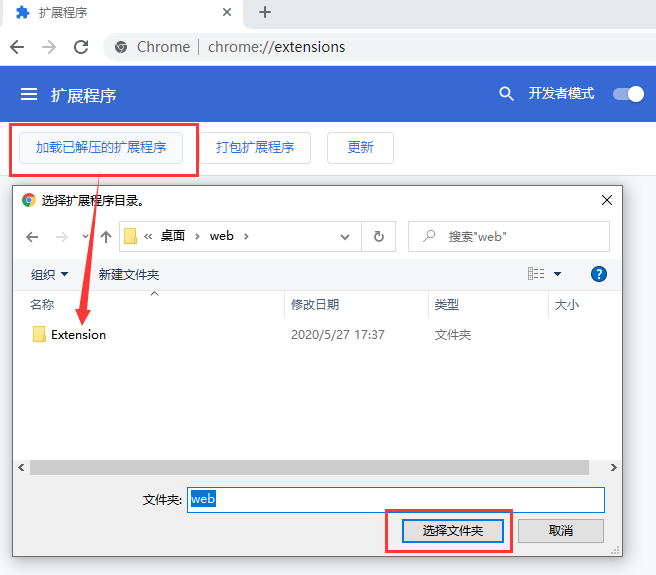Click the browser forward arrow
Screen dimensions: 656x575
49,47
